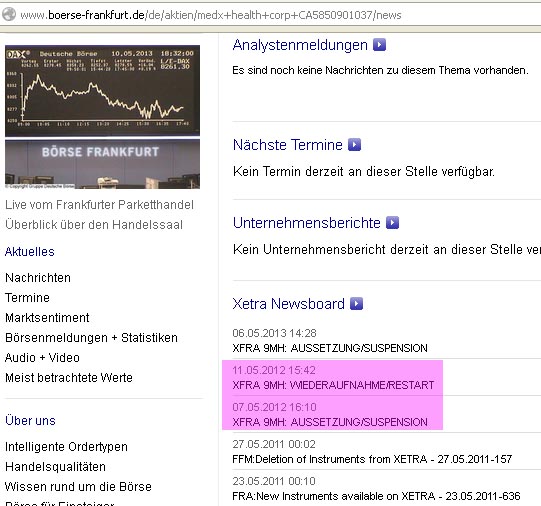This screenshot has height=506, width=541.
Task: Open Termine in the sidebar
Action: point(27,298)
